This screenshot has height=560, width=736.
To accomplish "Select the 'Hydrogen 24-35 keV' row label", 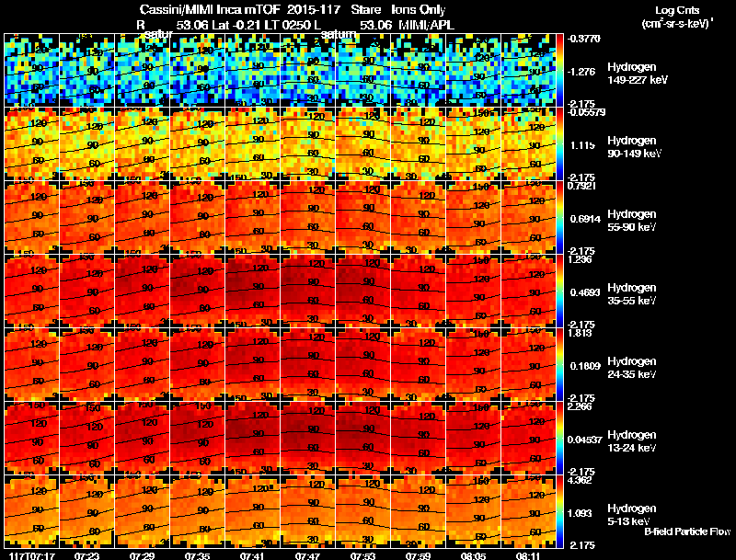I will tap(632, 368).
